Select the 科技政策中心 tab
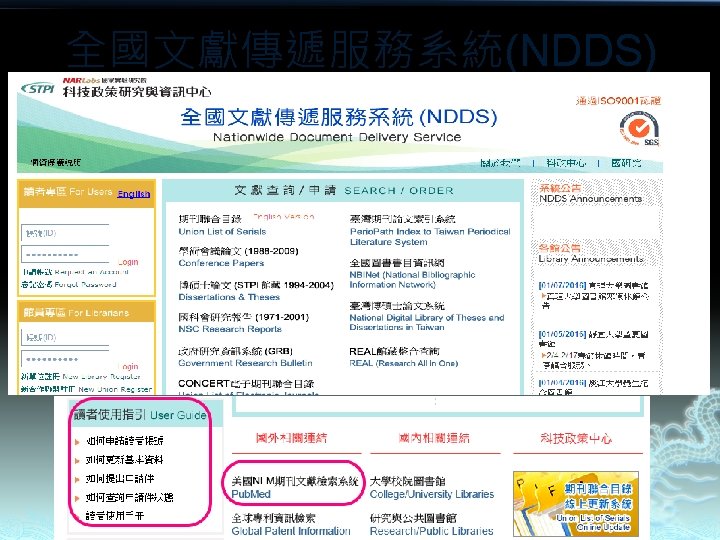720x540 pixels. pyautogui.click(x=576, y=439)
